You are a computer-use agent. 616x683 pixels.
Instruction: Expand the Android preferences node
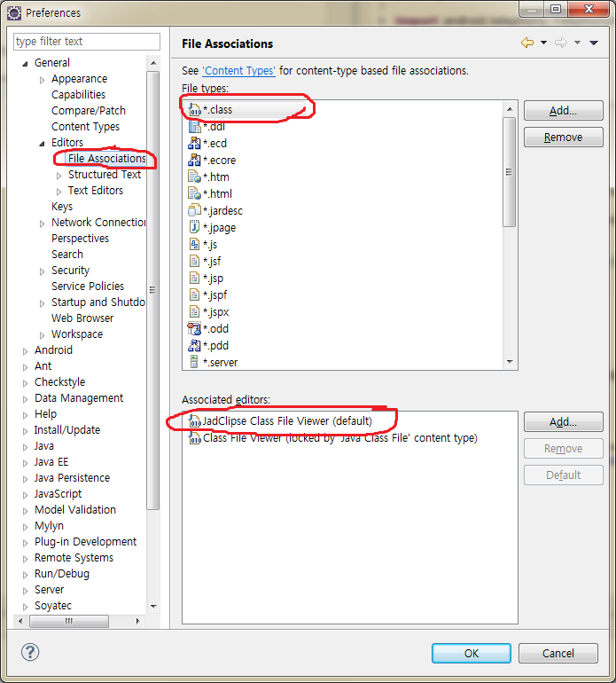tap(25, 351)
